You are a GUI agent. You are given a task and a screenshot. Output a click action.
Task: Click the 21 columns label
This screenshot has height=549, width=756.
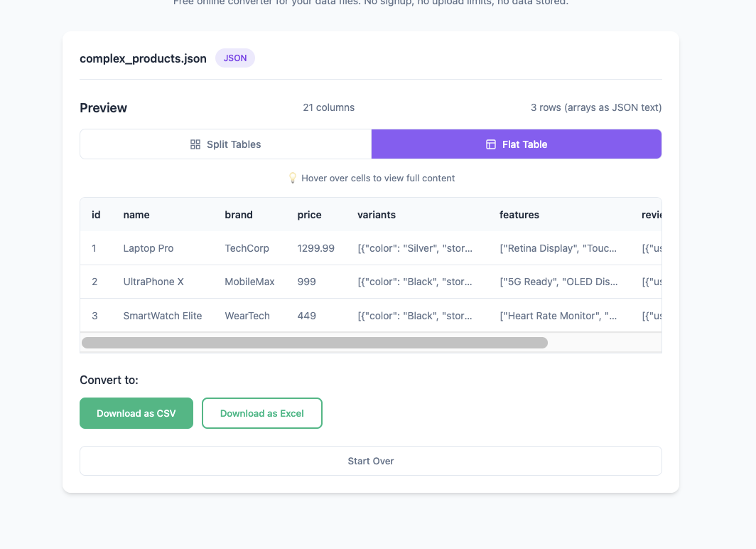(x=328, y=107)
